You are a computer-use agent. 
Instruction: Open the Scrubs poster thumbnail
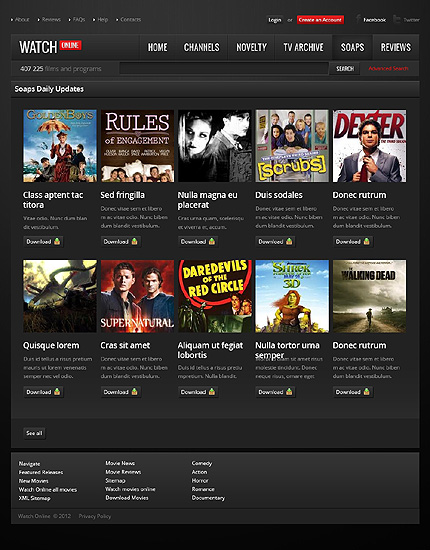[292, 146]
